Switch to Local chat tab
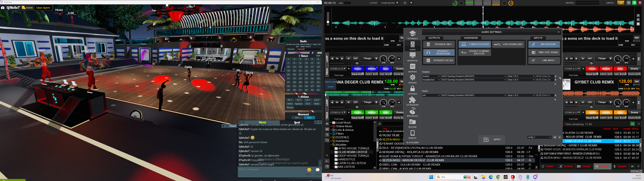 tap(297, 122)
